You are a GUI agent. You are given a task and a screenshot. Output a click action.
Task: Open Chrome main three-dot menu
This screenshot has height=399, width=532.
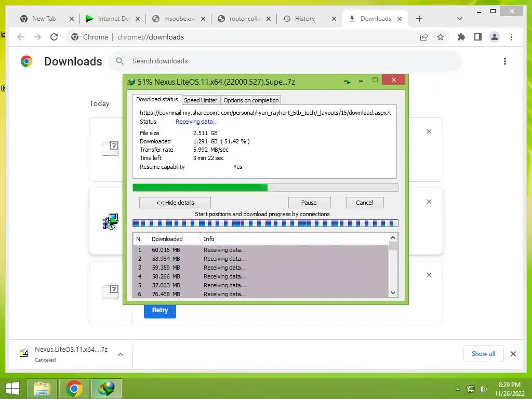511,37
